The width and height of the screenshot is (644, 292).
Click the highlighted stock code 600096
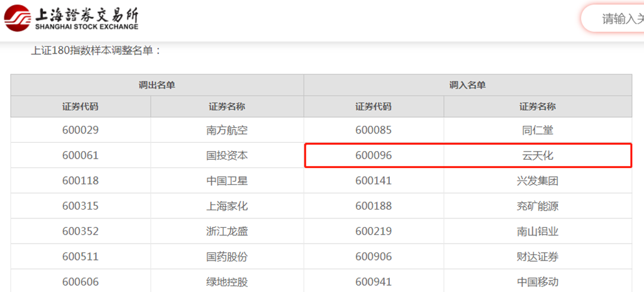373,155
